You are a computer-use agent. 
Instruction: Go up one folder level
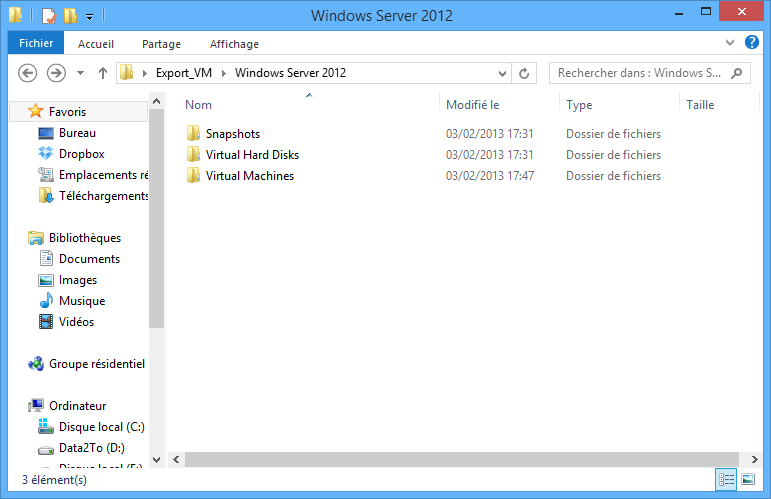tap(102, 73)
